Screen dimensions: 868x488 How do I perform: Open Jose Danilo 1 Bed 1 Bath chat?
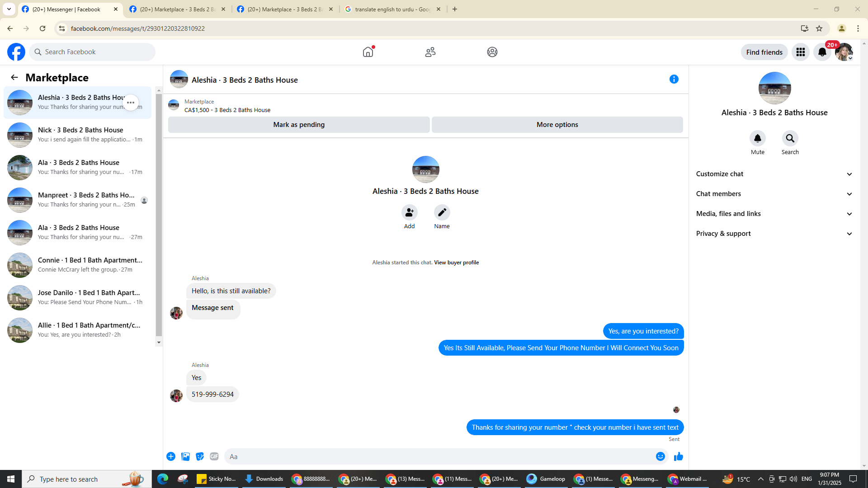[x=78, y=298]
